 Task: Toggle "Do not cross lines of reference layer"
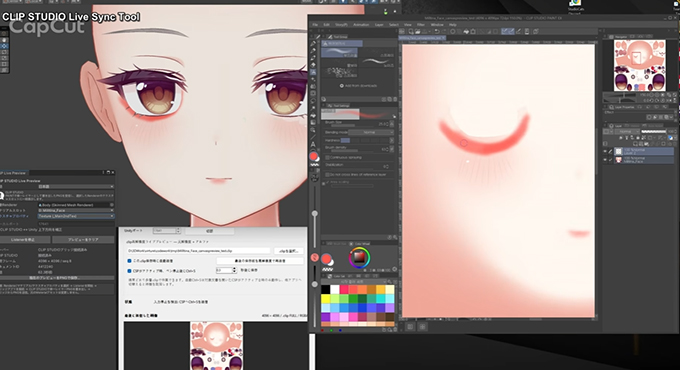tap(327, 174)
